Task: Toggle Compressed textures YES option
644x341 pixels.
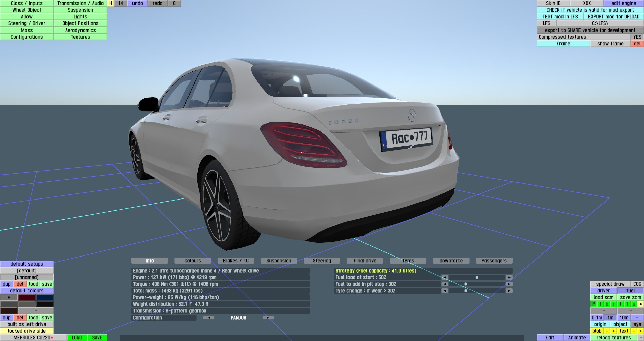Action: tap(637, 37)
